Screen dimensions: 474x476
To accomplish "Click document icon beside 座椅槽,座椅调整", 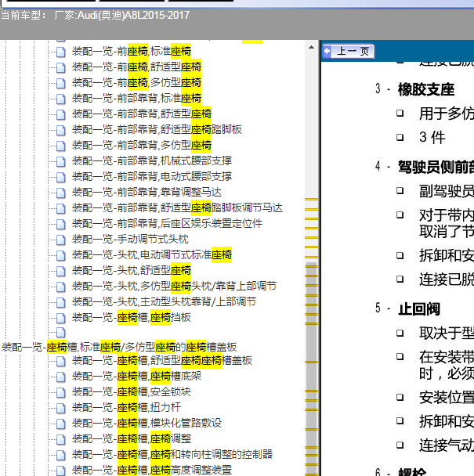I will click(x=61, y=440).
